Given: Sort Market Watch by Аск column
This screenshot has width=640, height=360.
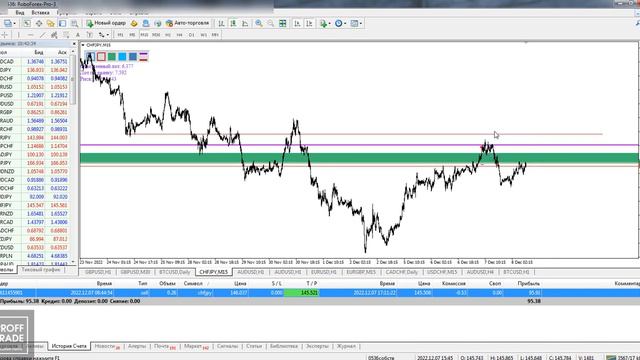Looking at the screenshot, I should [x=62, y=52].
